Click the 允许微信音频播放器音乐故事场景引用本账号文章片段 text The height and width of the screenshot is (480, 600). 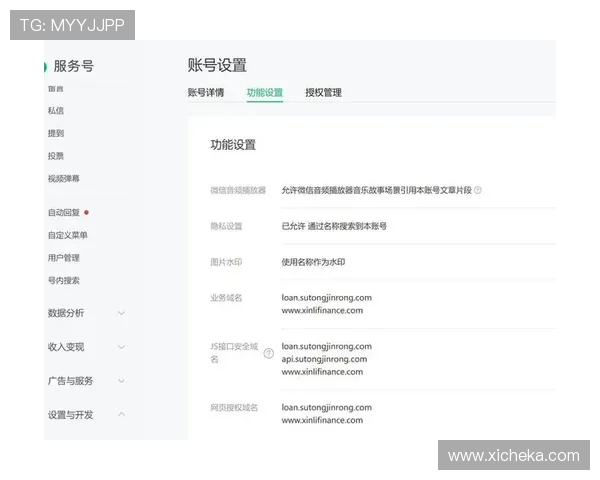tap(377, 190)
